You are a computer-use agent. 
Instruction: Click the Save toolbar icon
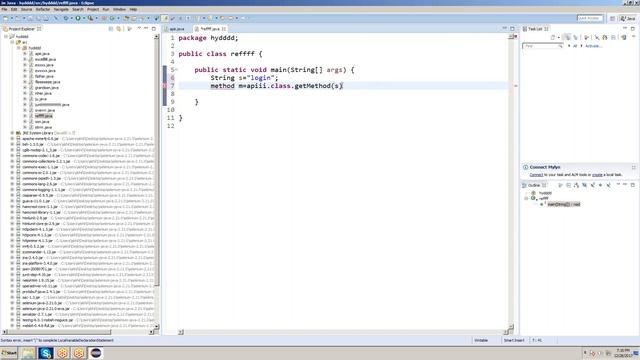click(30, 18)
